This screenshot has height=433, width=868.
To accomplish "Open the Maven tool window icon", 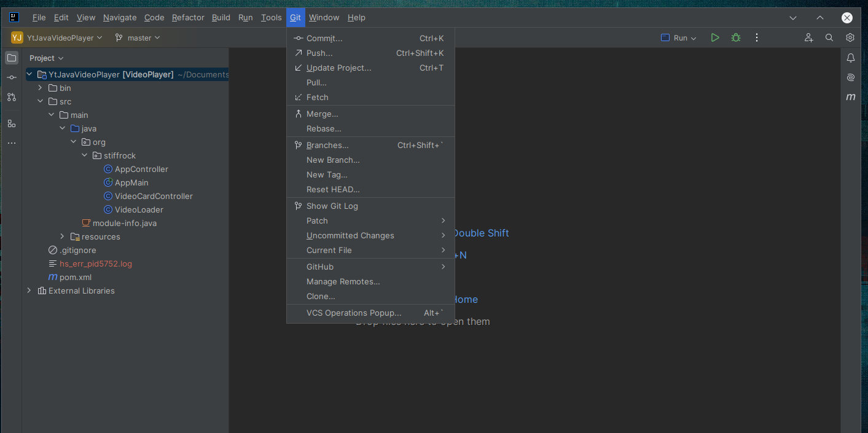I will (851, 97).
